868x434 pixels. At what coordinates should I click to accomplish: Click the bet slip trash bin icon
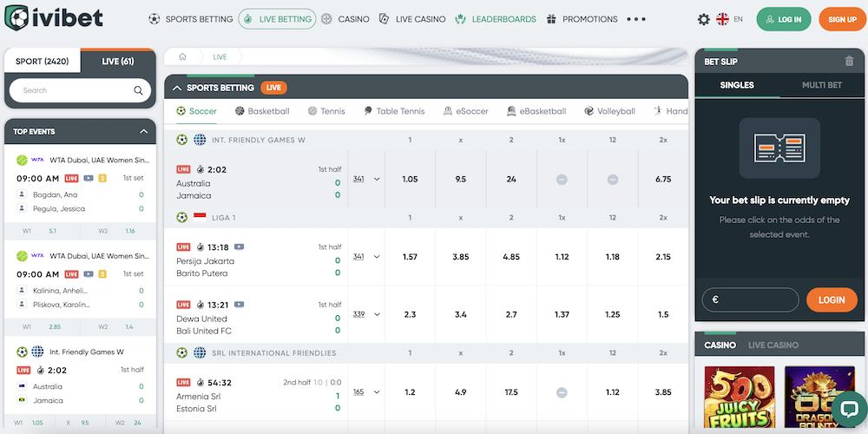[849, 61]
